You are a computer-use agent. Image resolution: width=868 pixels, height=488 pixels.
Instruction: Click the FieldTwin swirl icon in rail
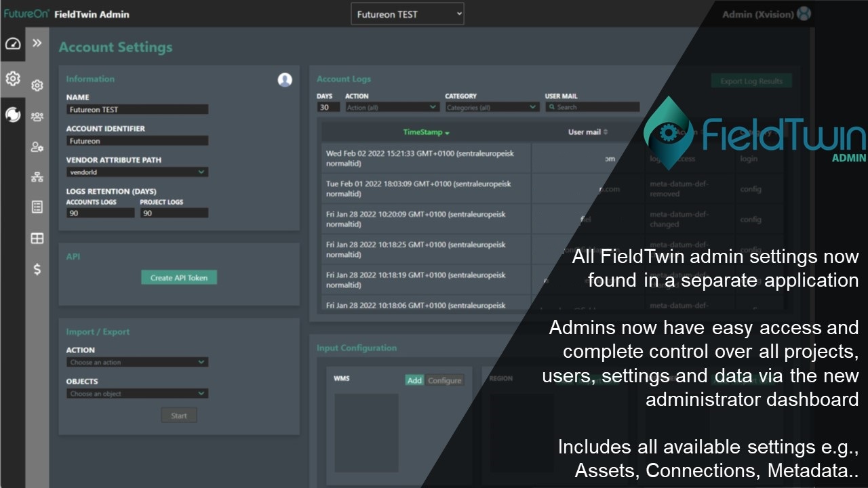pyautogui.click(x=12, y=115)
